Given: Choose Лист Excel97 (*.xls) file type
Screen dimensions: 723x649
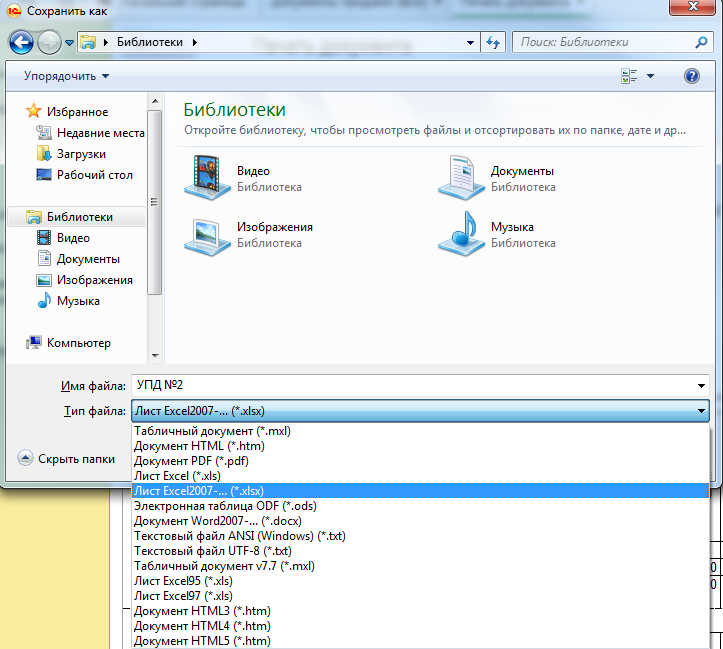Looking at the screenshot, I should pos(420,596).
